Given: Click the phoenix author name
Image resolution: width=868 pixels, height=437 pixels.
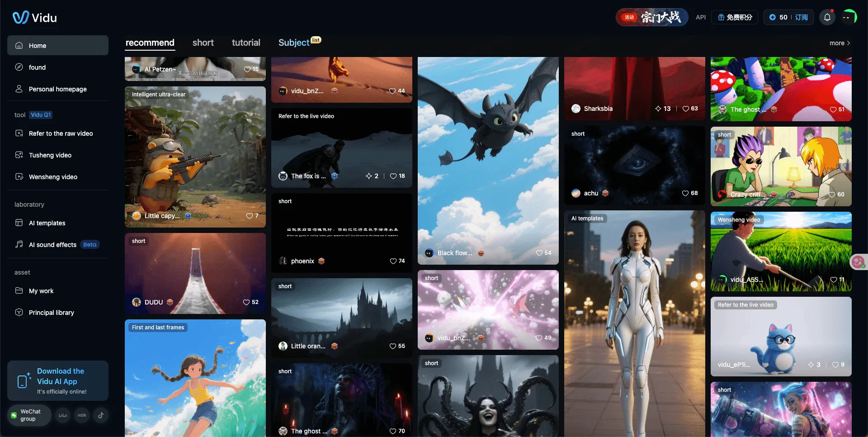Looking at the screenshot, I should pyautogui.click(x=302, y=261).
